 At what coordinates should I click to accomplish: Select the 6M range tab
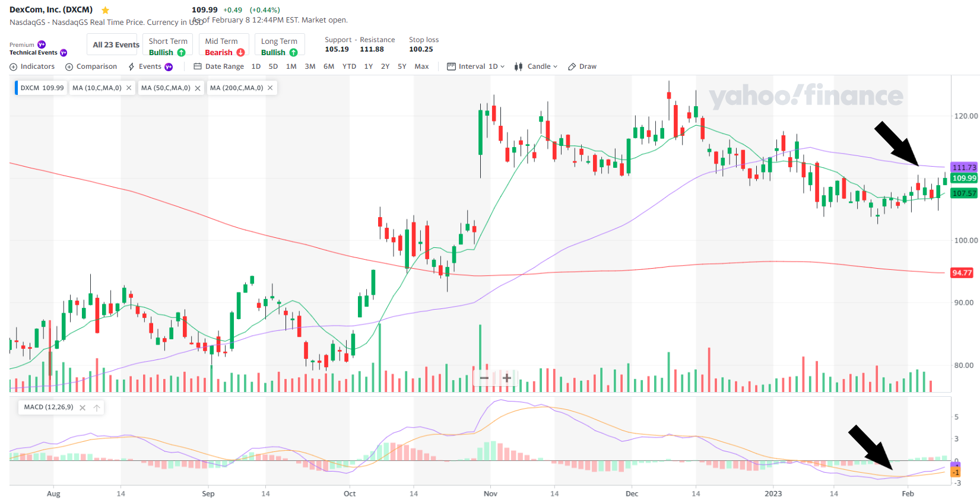(x=329, y=66)
